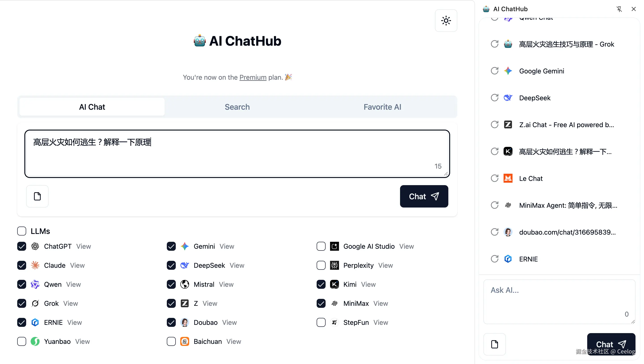This screenshot has height=364, width=644.
Task: Uncheck the ChatGPT checkbox
Action: (22, 246)
